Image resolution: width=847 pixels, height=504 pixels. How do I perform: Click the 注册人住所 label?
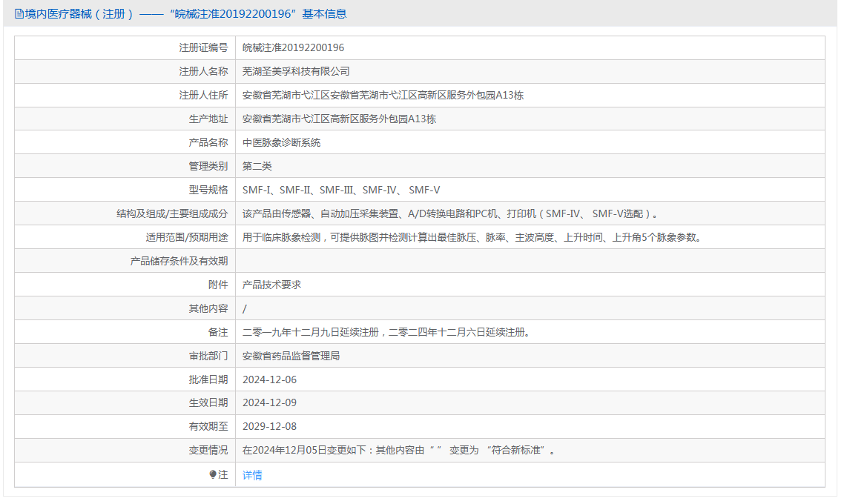click(204, 95)
